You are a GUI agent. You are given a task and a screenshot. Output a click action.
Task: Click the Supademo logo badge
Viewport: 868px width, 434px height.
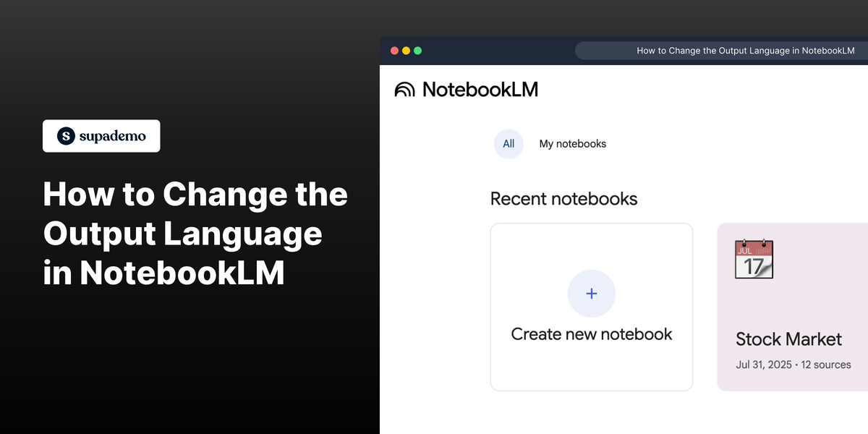click(101, 136)
